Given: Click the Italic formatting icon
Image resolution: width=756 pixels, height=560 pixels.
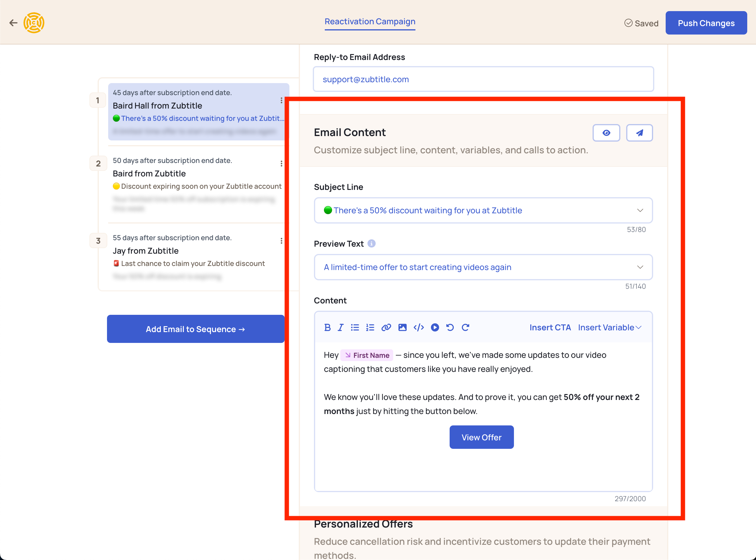Looking at the screenshot, I should (x=340, y=327).
